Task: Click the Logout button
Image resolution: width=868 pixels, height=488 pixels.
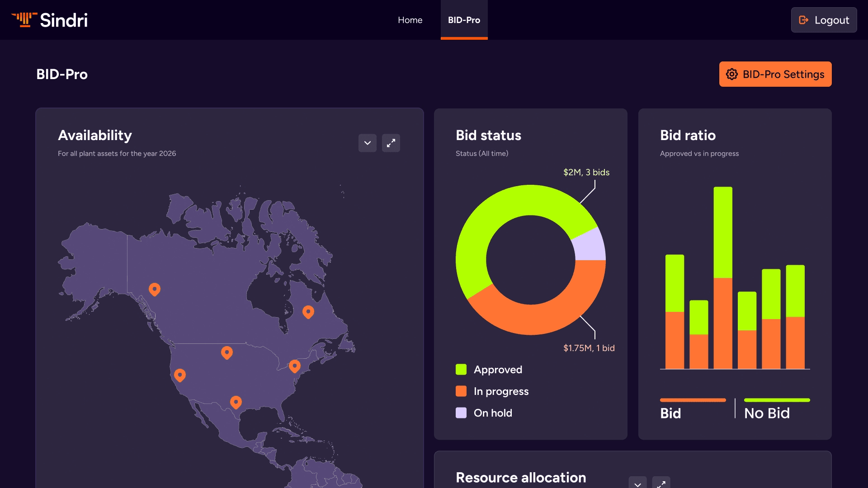Action: pyautogui.click(x=824, y=20)
